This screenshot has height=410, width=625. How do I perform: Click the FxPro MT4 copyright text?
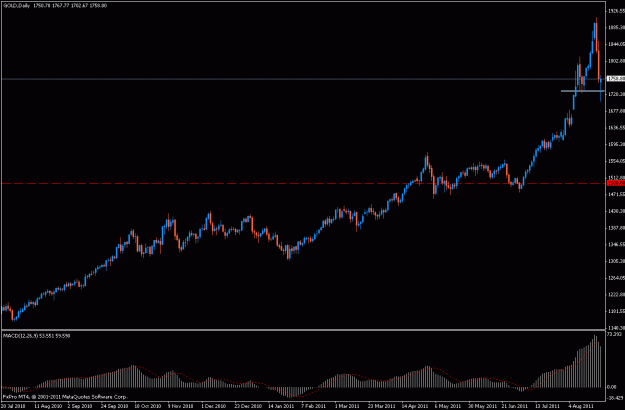point(65,397)
